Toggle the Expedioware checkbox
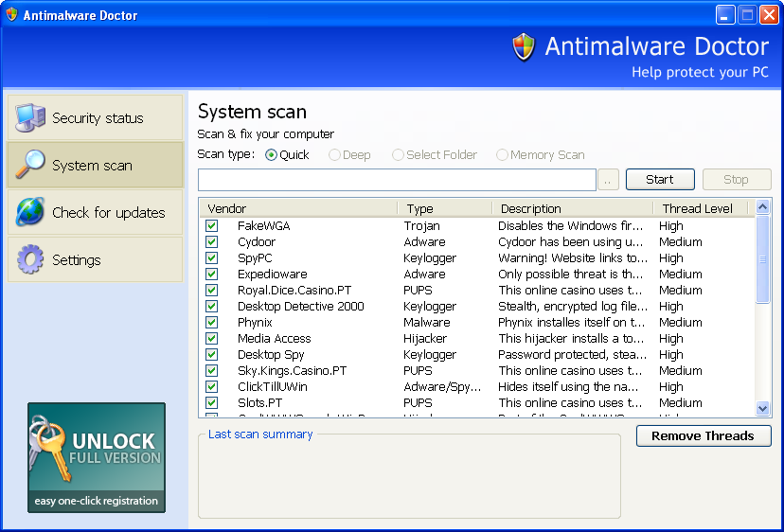This screenshot has width=784, height=532. tap(211, 274)
